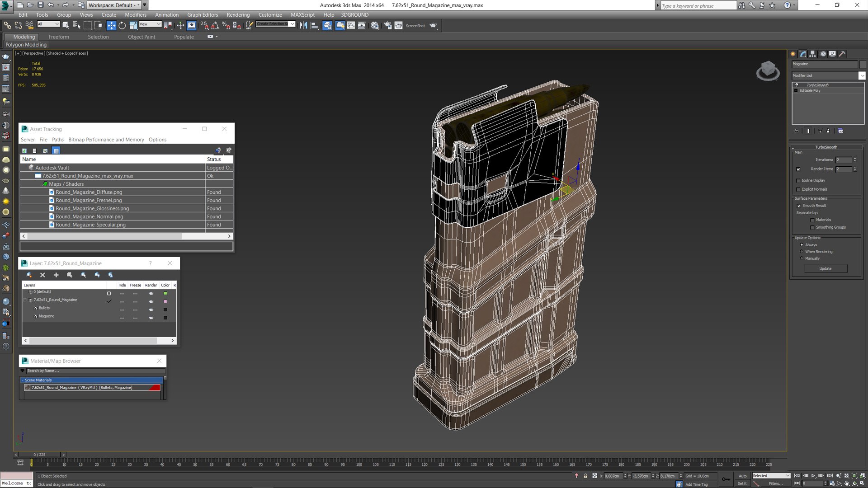Open Paths menu in Asset Tracking
Screen dimensions: 868x488
(x=58, y=140)
